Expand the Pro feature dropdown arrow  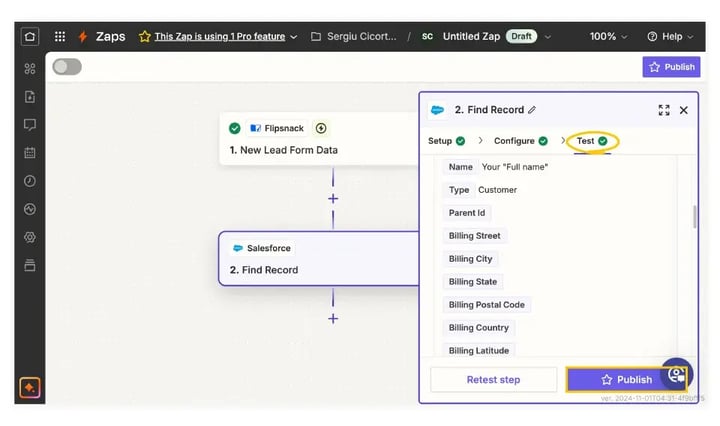294,37
